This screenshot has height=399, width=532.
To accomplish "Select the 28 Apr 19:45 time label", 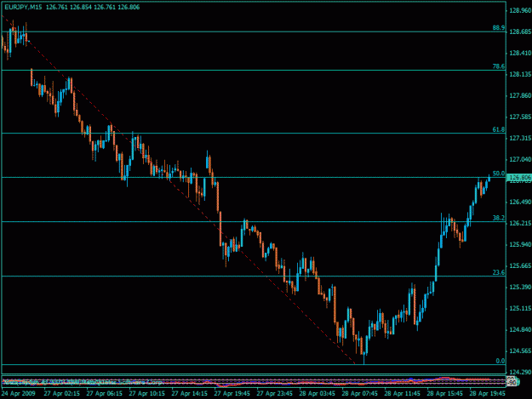I will coord(488,394).
